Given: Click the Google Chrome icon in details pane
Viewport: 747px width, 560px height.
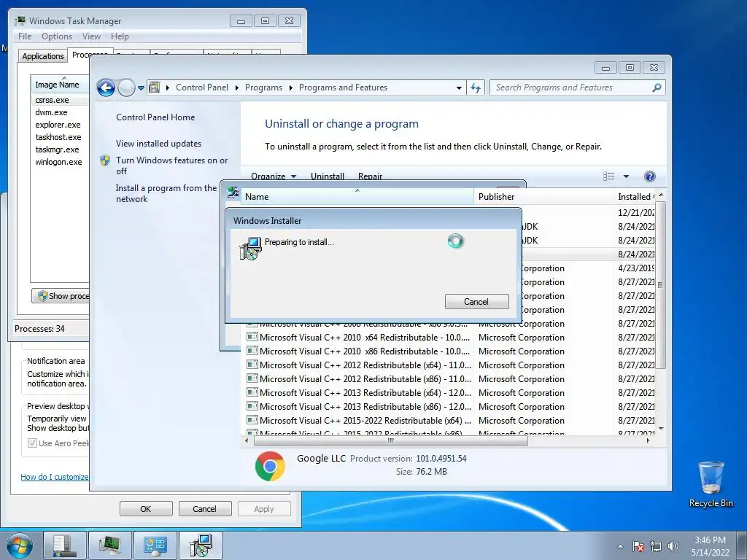Looking at the screenshot, I should (x=270, y=466).
